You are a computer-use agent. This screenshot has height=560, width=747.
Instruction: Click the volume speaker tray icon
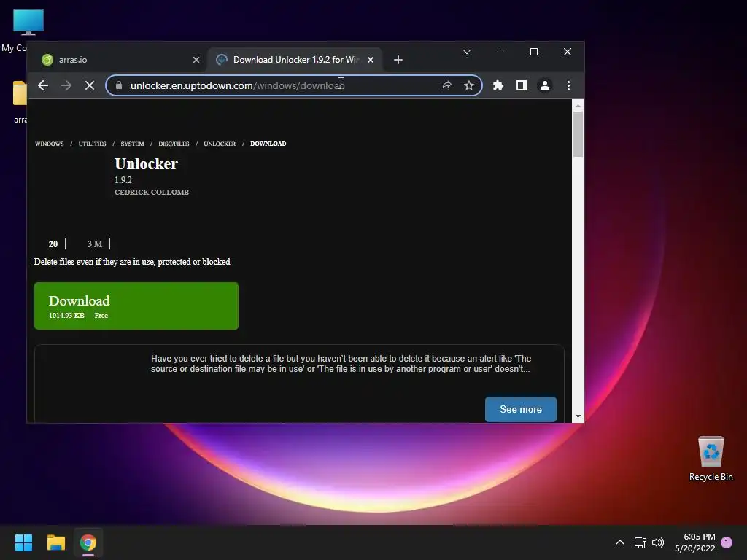(658, 542)
